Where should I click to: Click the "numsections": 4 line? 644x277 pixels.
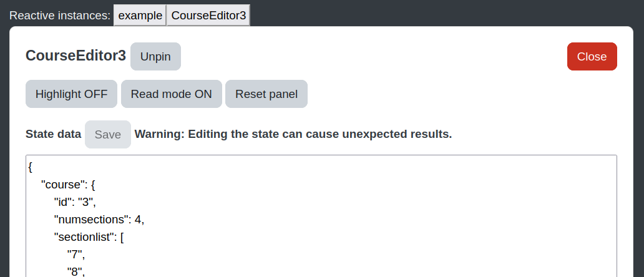coord(99,220)
